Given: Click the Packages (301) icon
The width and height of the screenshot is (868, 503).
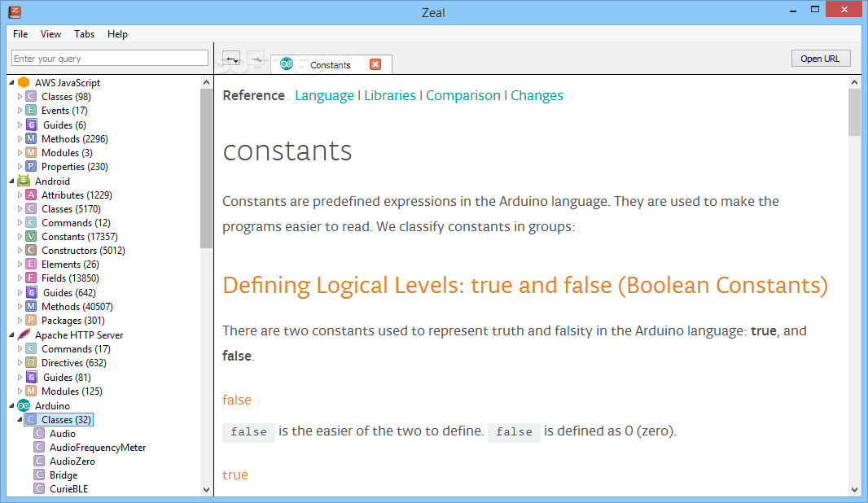Looking at the screenshot, I should coord(31,320).
